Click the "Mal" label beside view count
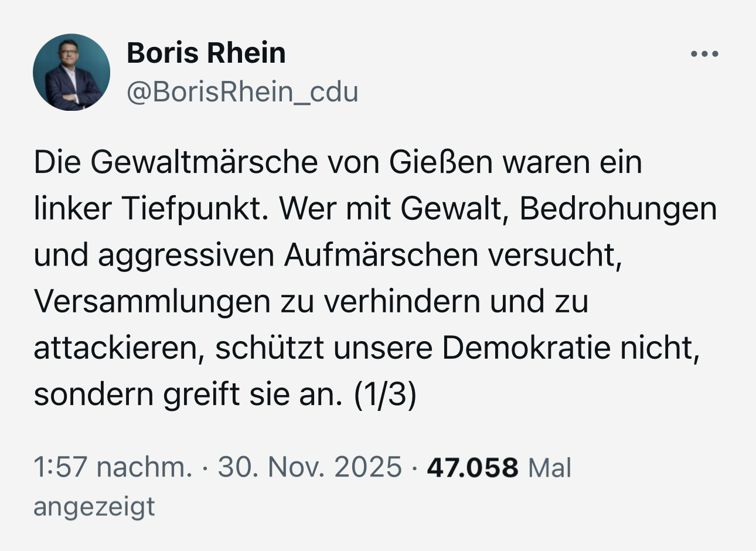756x551 pixels. (x=549, y=467)
